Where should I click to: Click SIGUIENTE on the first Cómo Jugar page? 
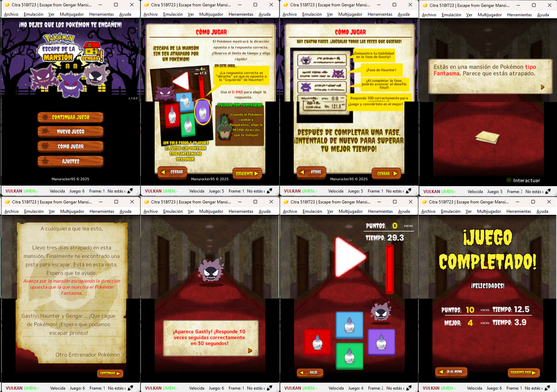(x=247, y=173)
